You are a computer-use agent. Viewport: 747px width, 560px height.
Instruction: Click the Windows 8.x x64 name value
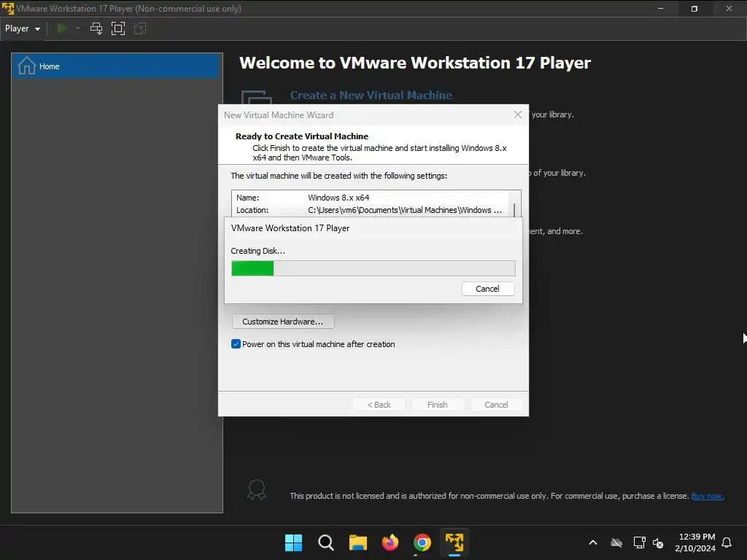(338, 198)
